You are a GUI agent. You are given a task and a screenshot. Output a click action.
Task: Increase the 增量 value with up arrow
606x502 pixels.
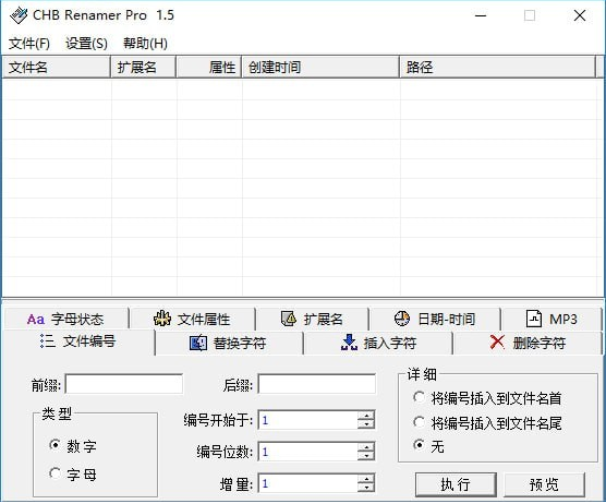click(x=366, y=479)
